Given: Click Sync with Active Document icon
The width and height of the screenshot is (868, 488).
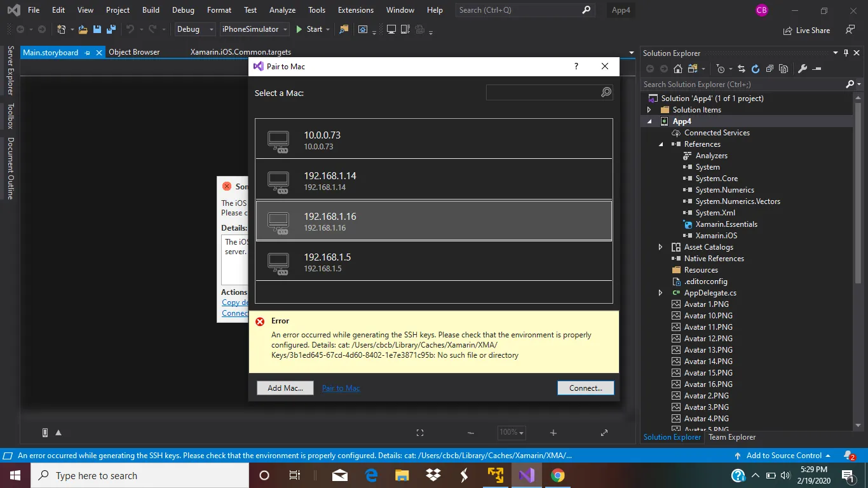Looking at the screenshot, I should click(x=741, y=69).
